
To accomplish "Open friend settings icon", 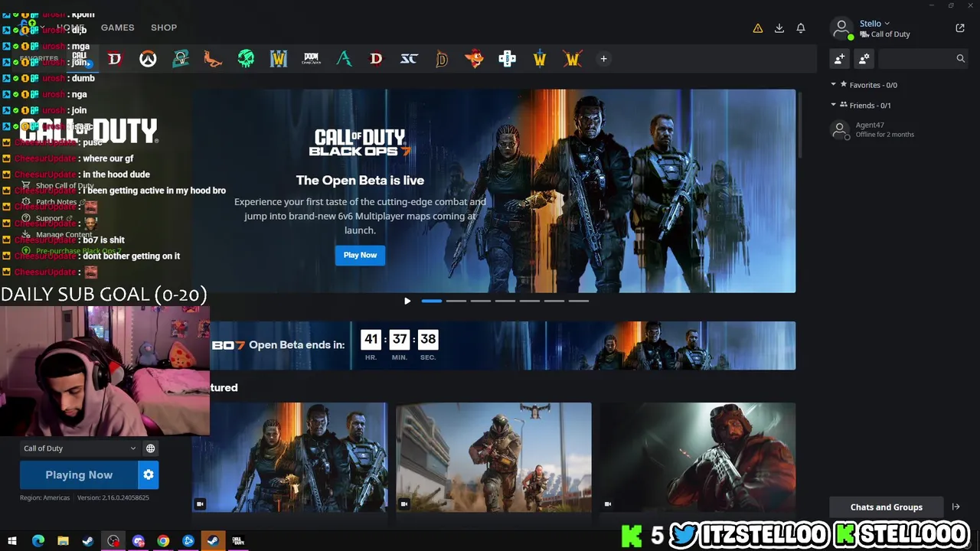I will coord(864,58).
